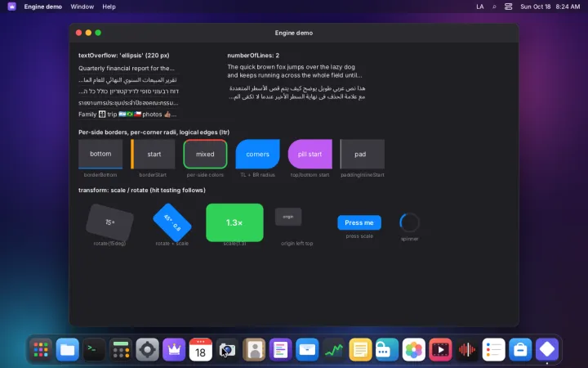Click the start box with orange border
Viewport: 588px width, 368px height.
(x=153, y=154)
